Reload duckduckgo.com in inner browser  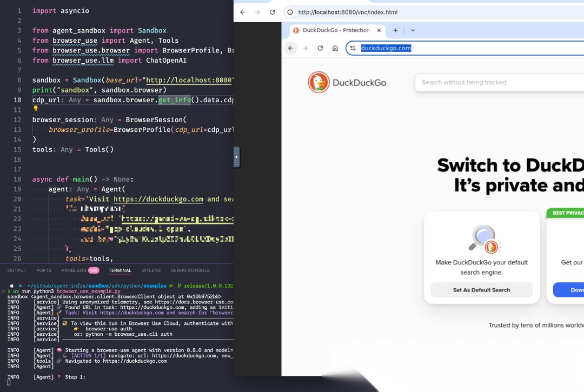pyautogui.click(x=320, y=48)
